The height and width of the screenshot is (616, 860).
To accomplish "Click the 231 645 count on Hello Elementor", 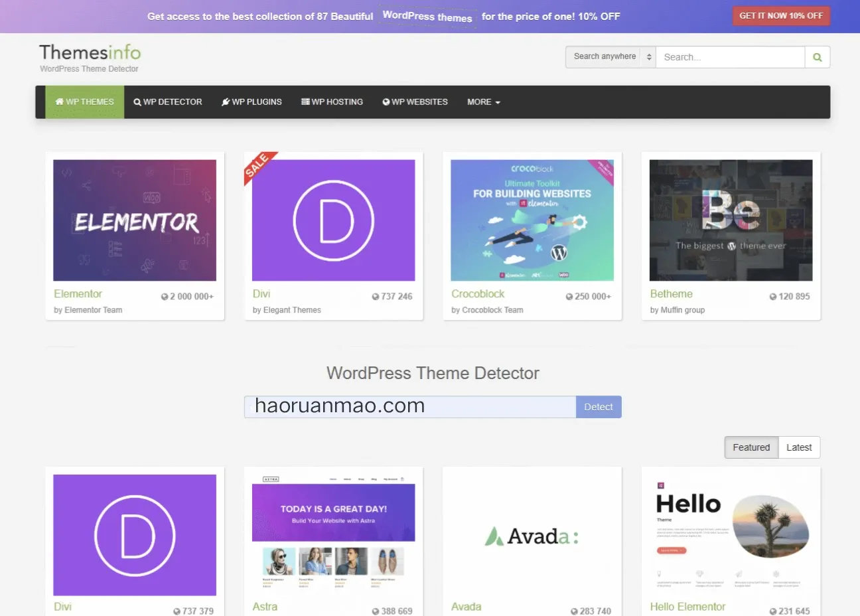I will click(790, 611).
